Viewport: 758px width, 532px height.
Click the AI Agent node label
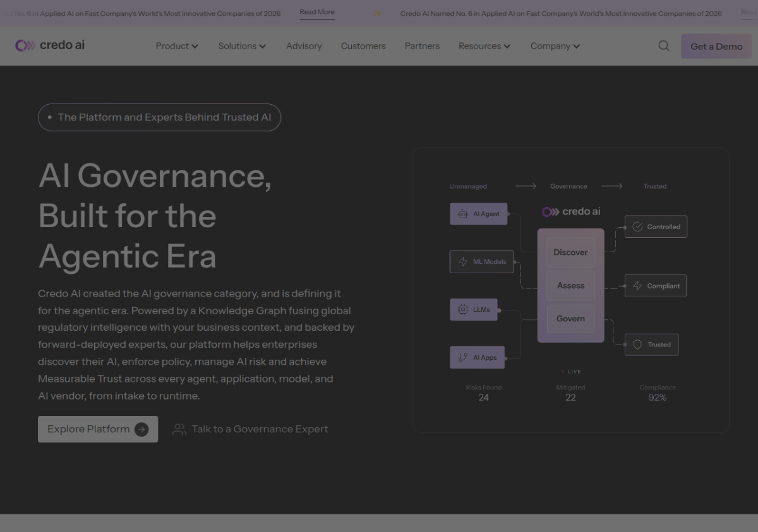coord(486,214)
